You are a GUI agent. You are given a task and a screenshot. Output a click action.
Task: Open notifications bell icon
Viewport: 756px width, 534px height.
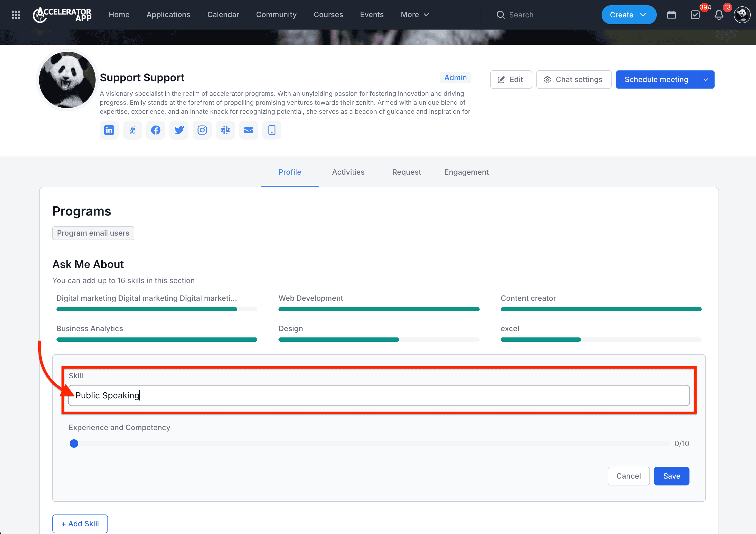pos(719,15)
